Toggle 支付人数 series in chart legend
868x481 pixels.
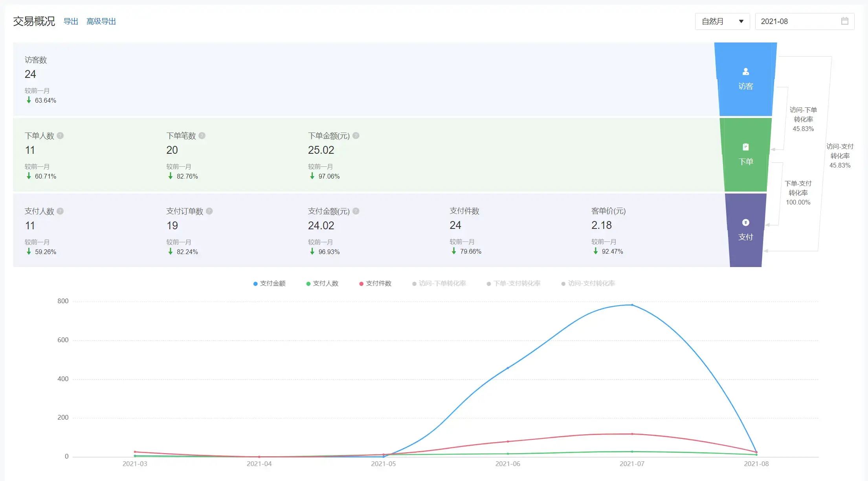(322, 284)
